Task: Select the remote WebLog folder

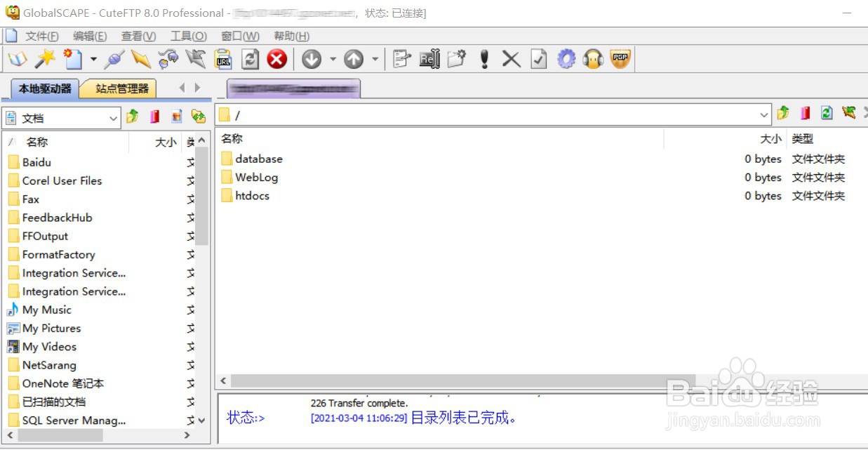Action: point(249,177)
